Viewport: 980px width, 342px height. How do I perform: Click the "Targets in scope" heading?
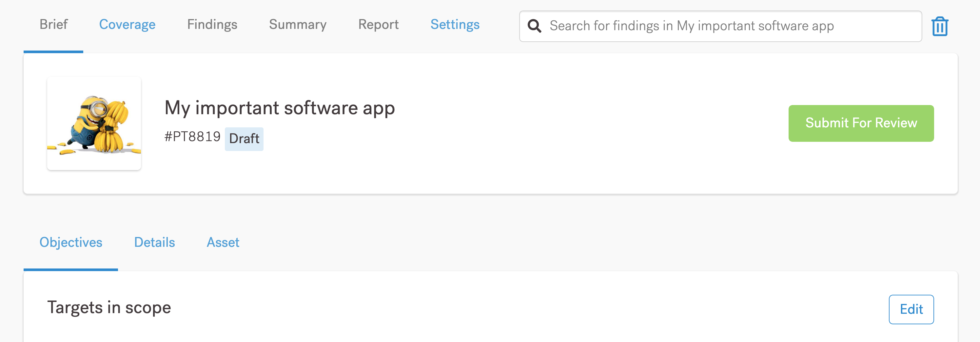click(x=109, y=307)
